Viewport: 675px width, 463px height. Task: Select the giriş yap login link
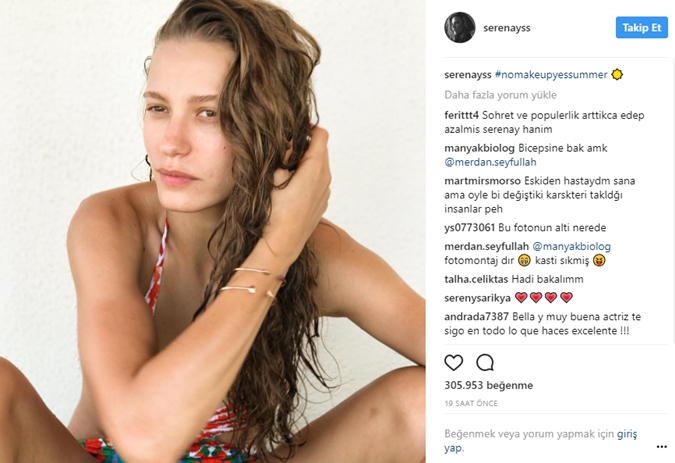coord(627,434)
